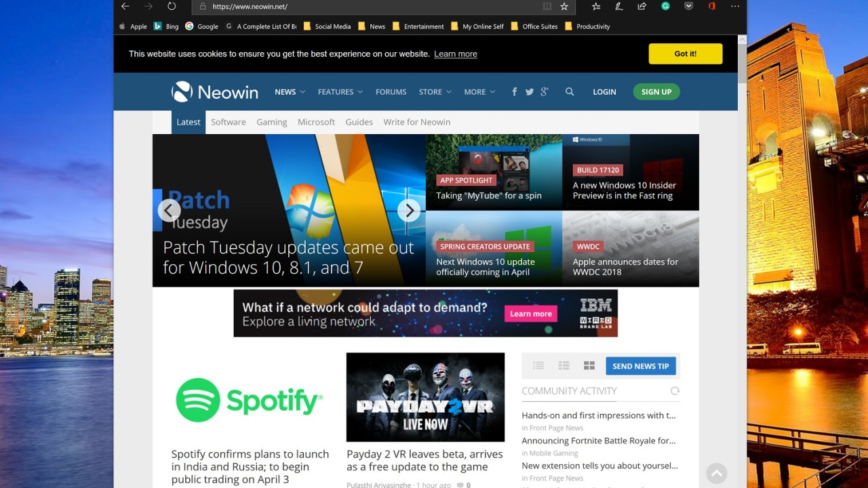The image size is (868, 488).
Task: Open the Social Media bookmarks folder
Action: coord(327,26)
